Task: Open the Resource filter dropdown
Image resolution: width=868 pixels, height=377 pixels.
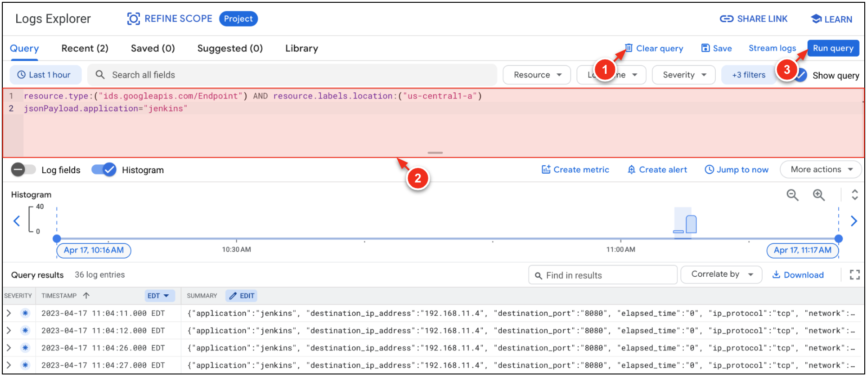Action: [537, 75]
